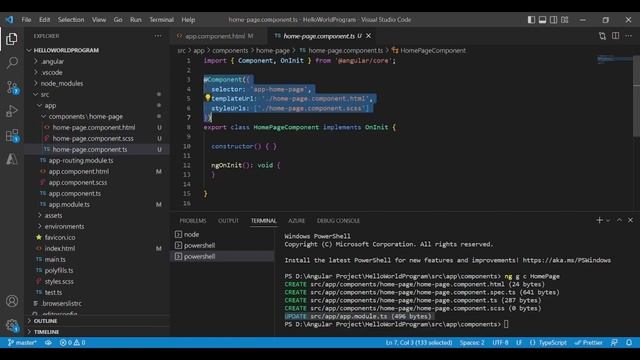This screenshot has width=640, height=360.
Task: Click the master branch status bar item
Action: (22, 342)
